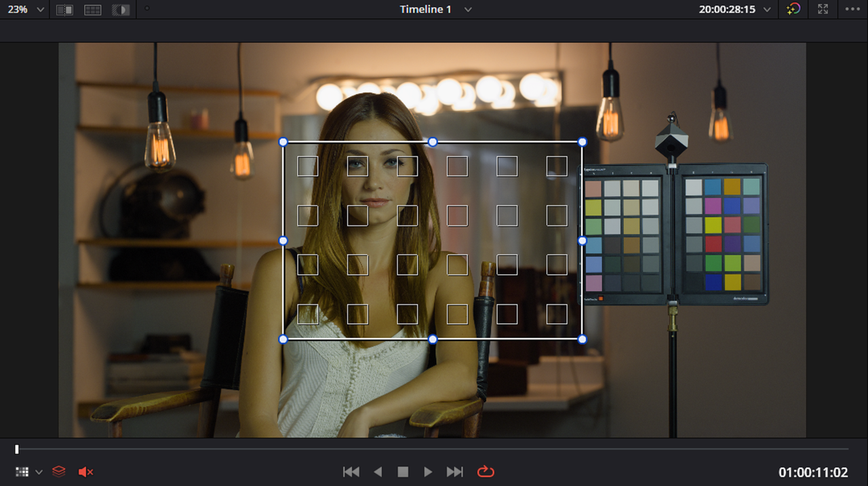Select the right-middle handle of chart overlay
Viewport: 868px width, 486px height.
click(x=582, y=240)
